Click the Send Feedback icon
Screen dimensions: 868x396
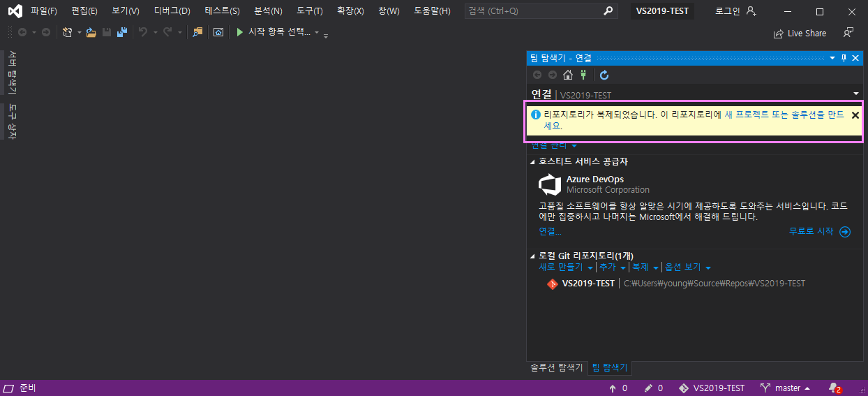[x=848, y=33]
